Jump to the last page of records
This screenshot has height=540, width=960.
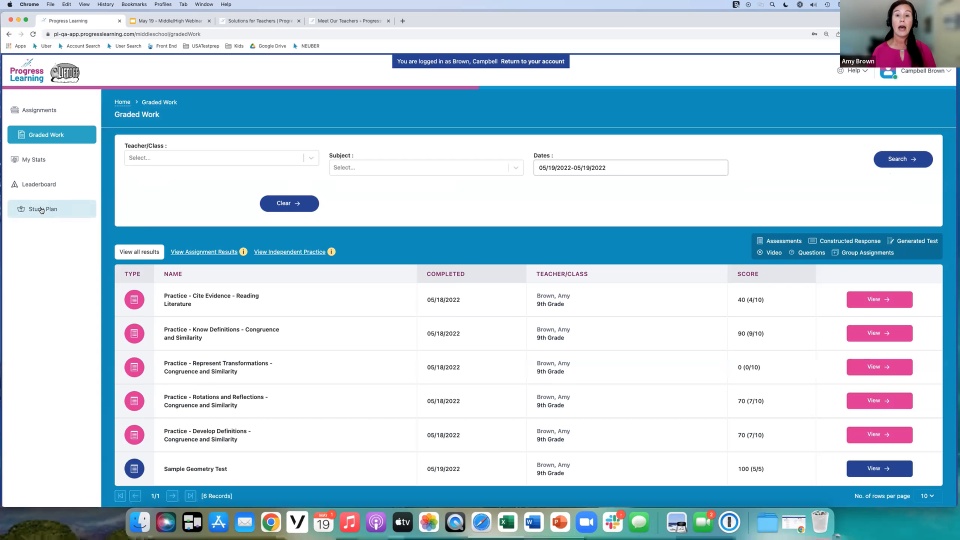click(x=189, y=496)
